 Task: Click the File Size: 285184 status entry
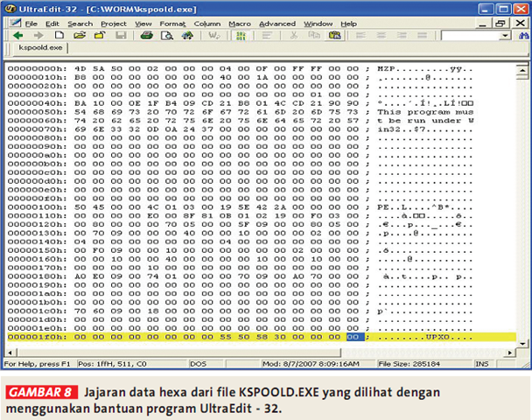tap(409, 364)
